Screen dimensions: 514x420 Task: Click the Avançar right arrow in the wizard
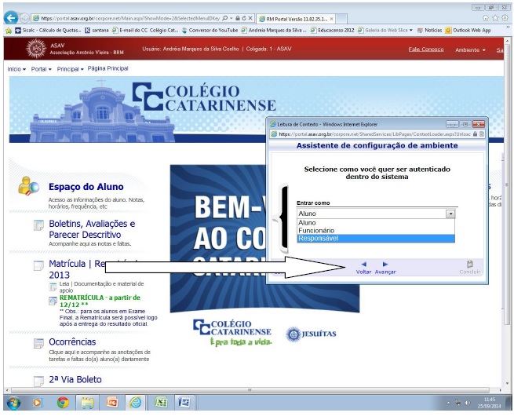(x=385, y=265)
